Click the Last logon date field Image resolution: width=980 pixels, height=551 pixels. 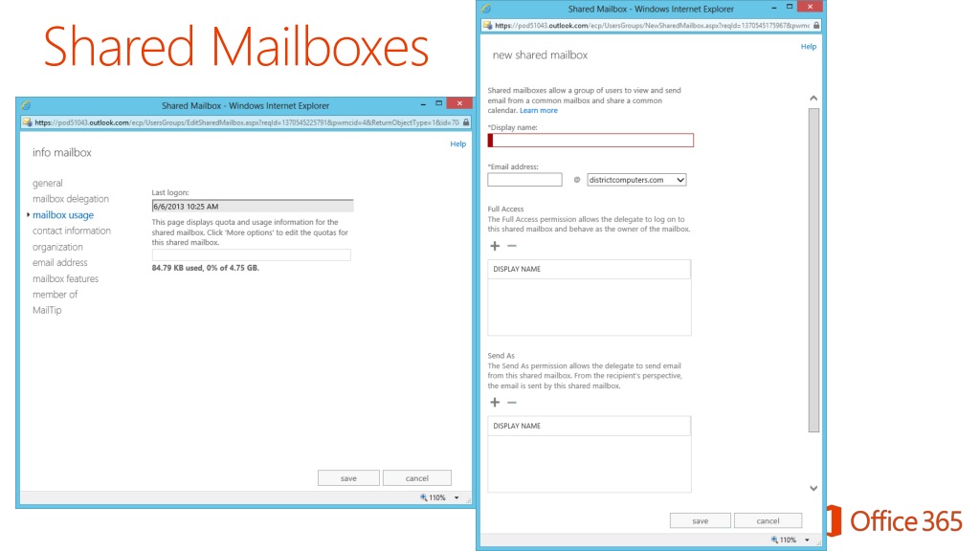point(253,207)
